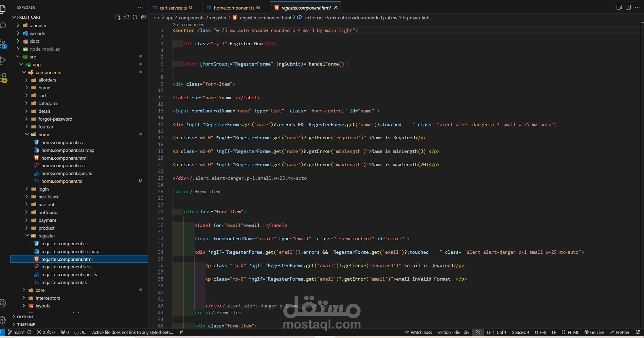This screenshot has width=644, height=338.
Task: Open the Search view in activity bar
Action: pyautogui.click(x=3, y=26)
